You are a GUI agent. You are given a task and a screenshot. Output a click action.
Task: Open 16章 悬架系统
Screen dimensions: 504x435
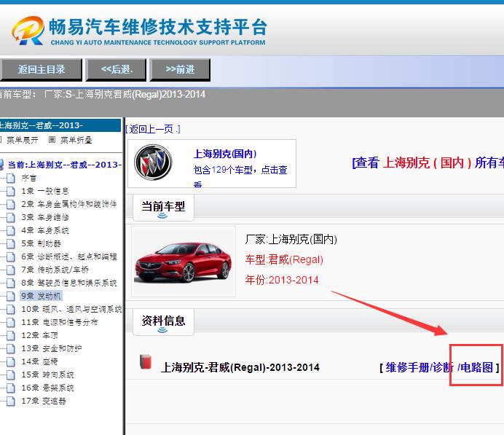pyautogui.click(x=47, y=388)
